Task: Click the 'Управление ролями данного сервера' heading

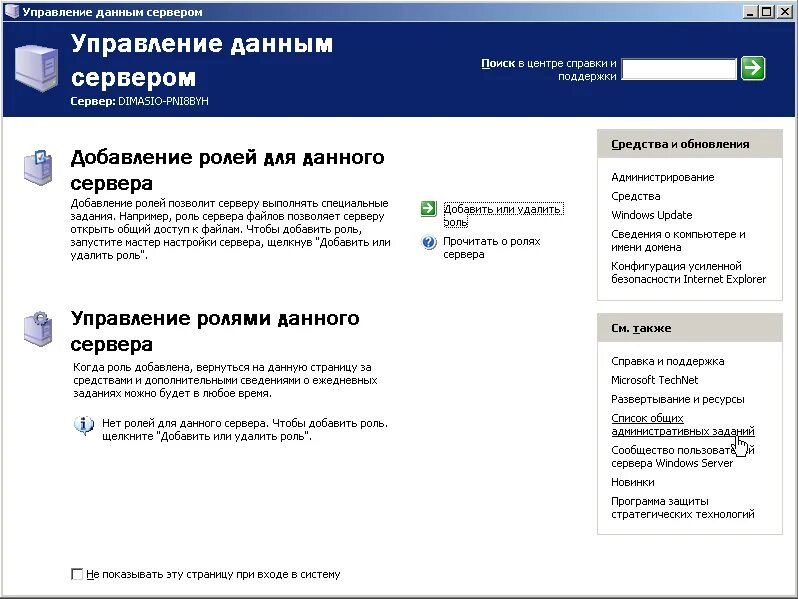Action: (x=215, y=331)
